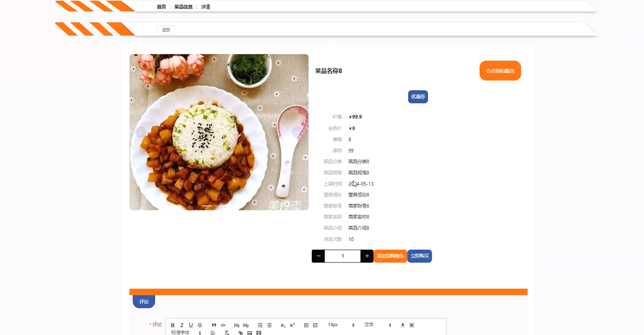Start an ordered numbered list
The image size is (644, 335).
[x=260, y=325]
